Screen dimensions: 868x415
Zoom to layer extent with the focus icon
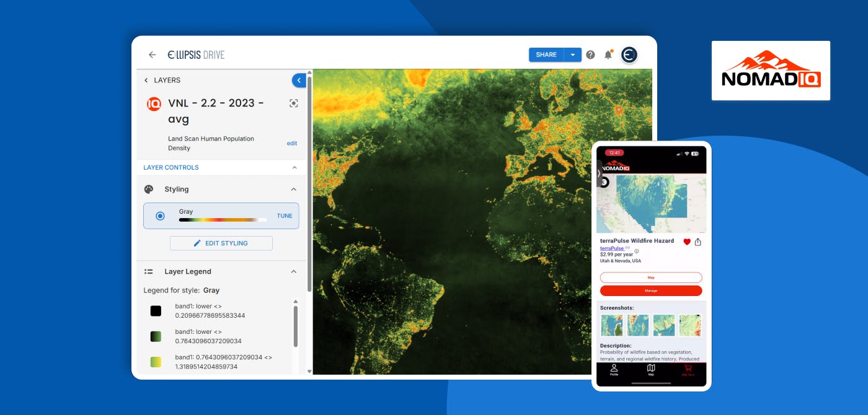(294, 103)
